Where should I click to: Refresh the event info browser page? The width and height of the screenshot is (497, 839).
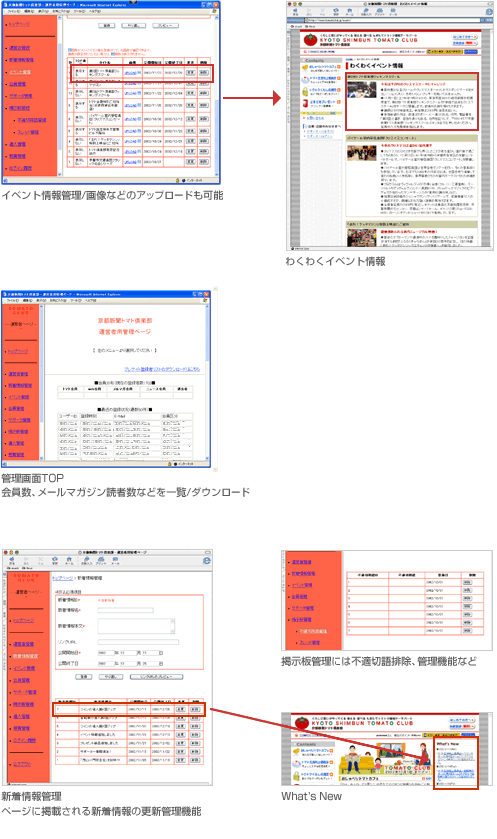tap(337, 11)
